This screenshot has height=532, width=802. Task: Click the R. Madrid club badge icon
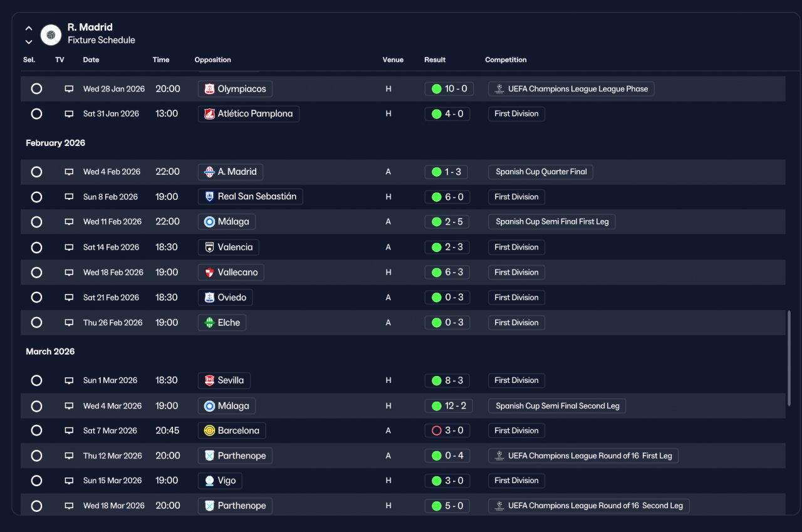click(x=51, y=34)
